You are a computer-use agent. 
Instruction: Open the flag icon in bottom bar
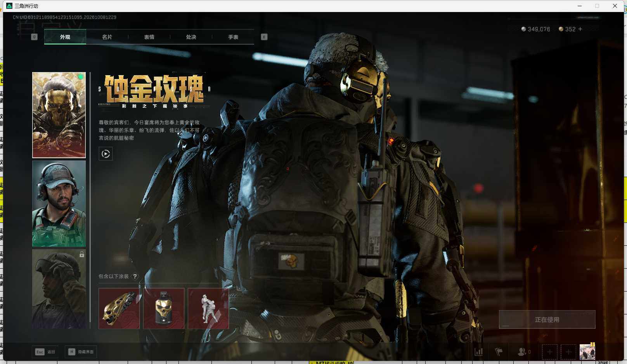(x=499, y=352)
